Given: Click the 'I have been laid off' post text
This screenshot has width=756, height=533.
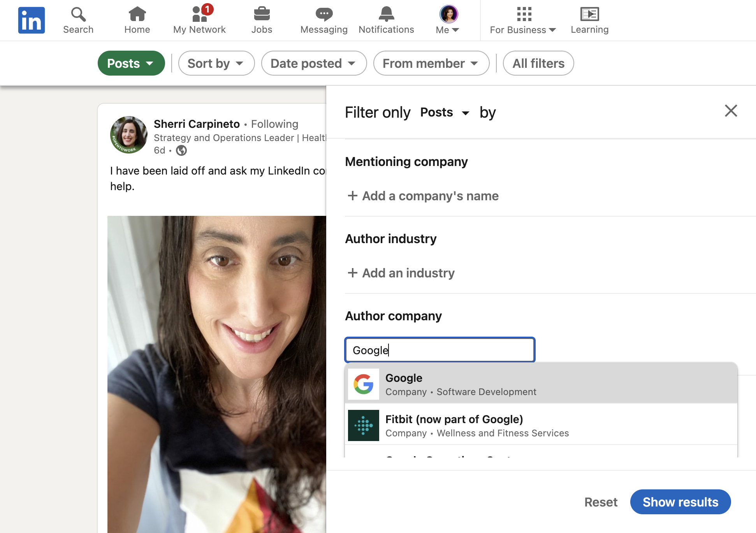Looking at the screenshot, I should coord(218,178).
